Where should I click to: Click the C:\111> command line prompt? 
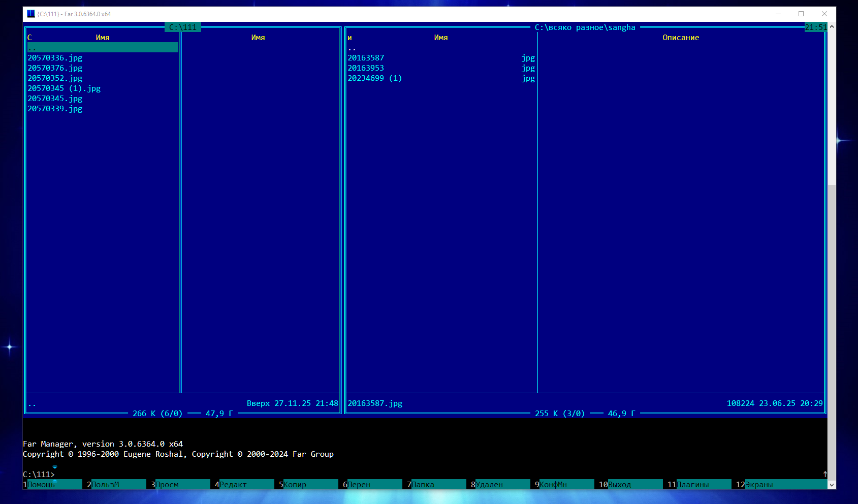point(39,475)
